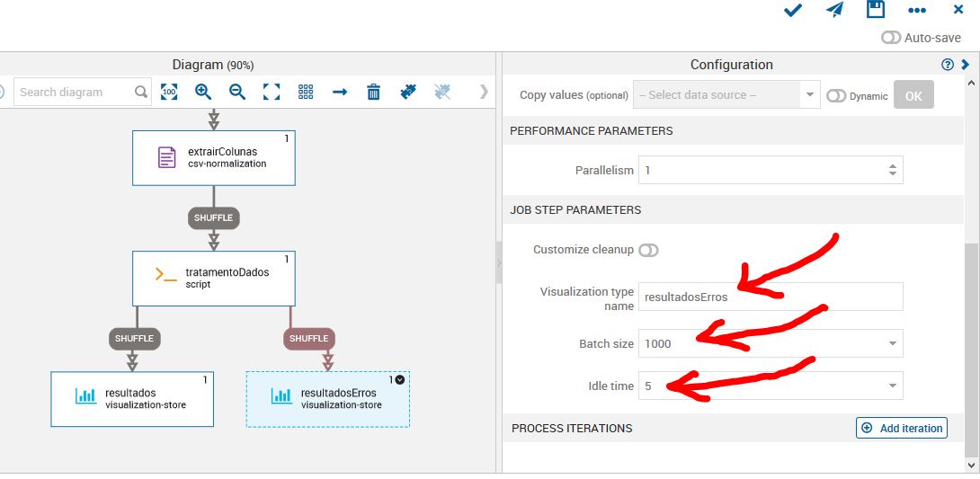The image size is (980, 479).
Task: Reset diagram zoom to 100%
Action: [x=169, y=92]
